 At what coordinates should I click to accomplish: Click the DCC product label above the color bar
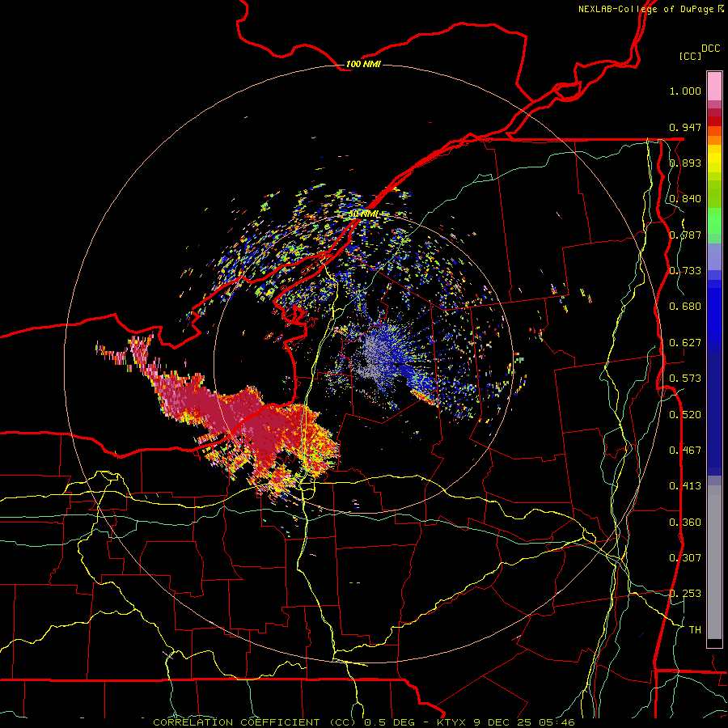coord(711,49)
